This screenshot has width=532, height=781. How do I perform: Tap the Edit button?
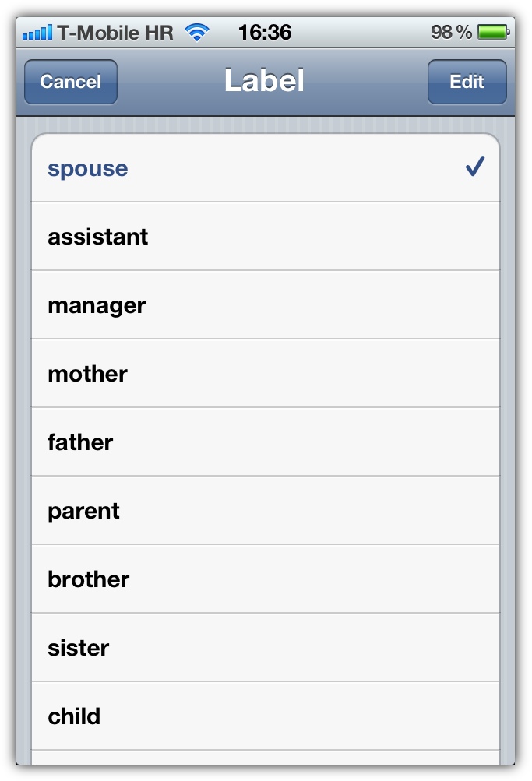tap(467, 82)
